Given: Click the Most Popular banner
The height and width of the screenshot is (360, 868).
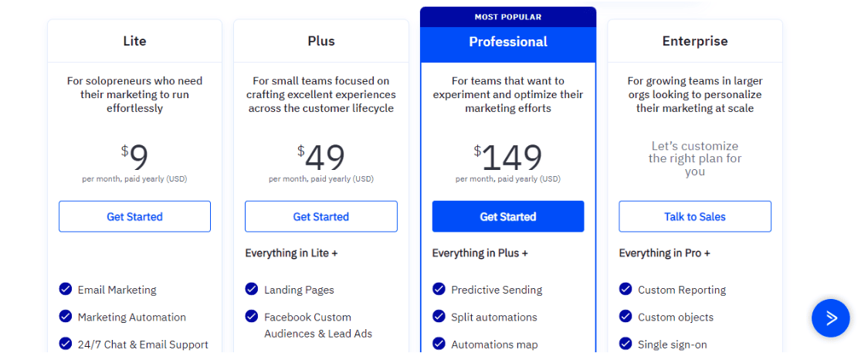Looking at the screenshot, I should (508, 17).
